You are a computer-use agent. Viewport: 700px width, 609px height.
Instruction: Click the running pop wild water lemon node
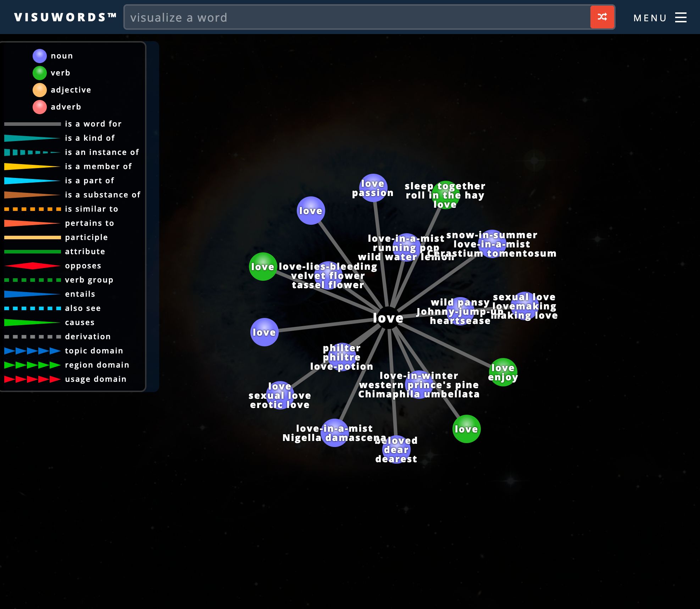[x=406, y=247]
